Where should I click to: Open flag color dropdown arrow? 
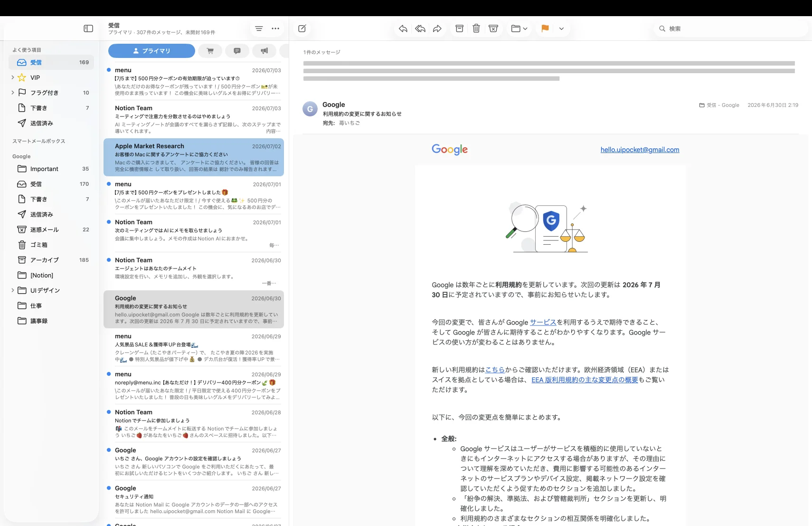(x=561, y=29)
